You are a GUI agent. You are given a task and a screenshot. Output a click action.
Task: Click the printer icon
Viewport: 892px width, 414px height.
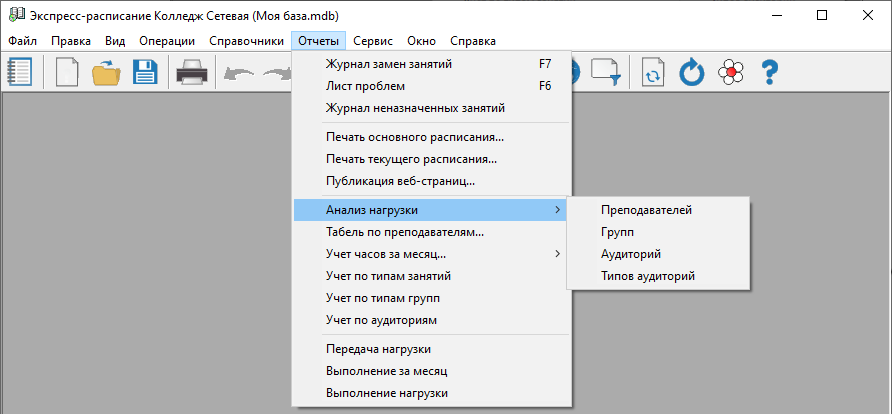pos(191,73)
